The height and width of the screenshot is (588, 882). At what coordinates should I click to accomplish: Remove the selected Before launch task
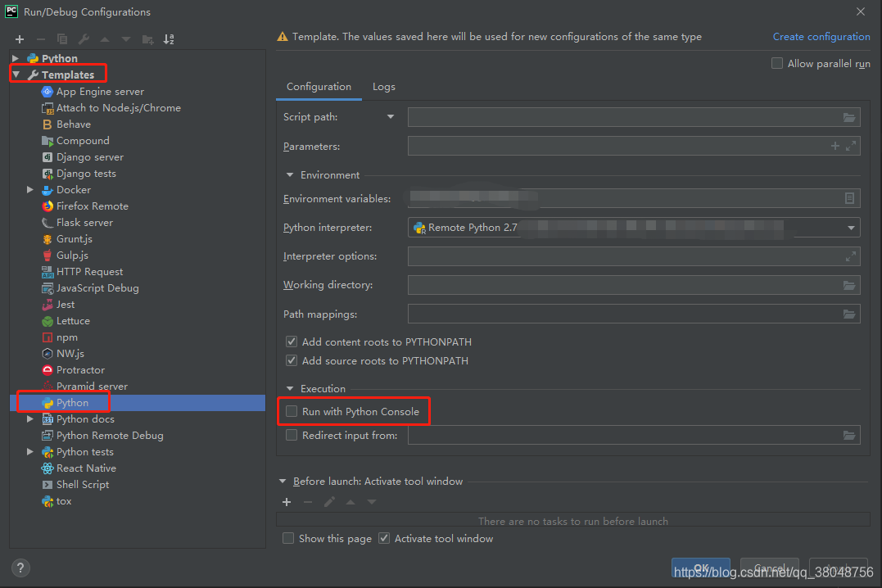click(308, 502)
